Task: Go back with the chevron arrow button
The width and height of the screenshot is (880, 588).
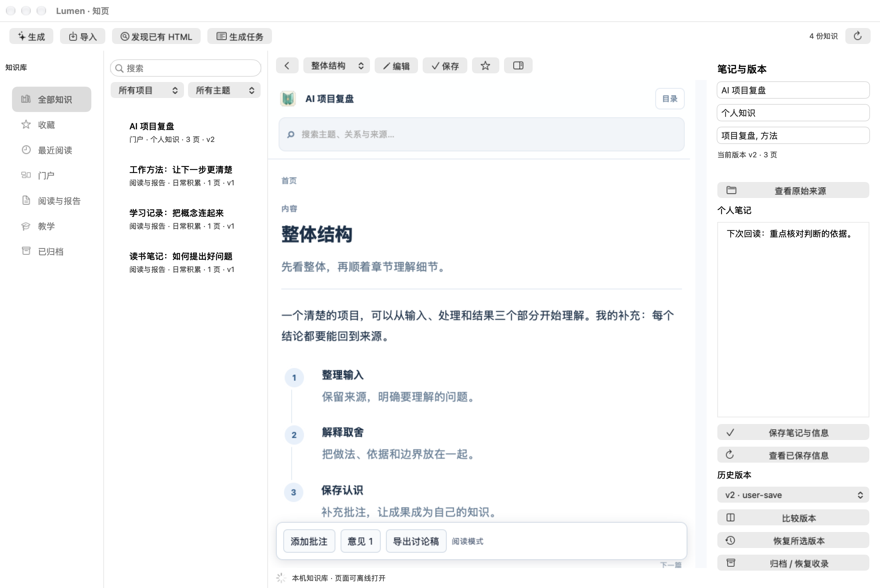Action: pyautogui.click(x=287, y=66)
